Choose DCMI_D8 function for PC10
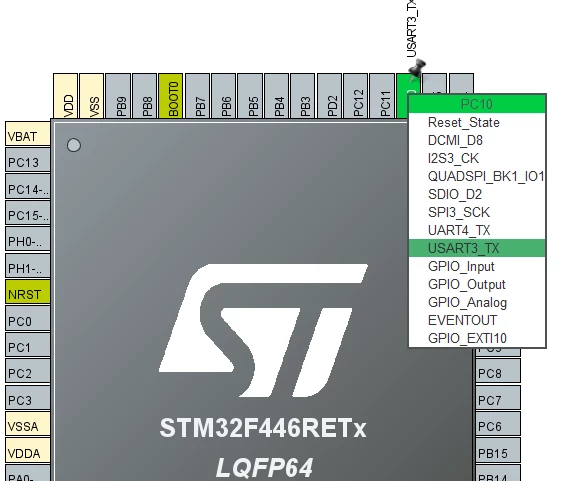Viewport: 574px width, 481px height. 477,140
